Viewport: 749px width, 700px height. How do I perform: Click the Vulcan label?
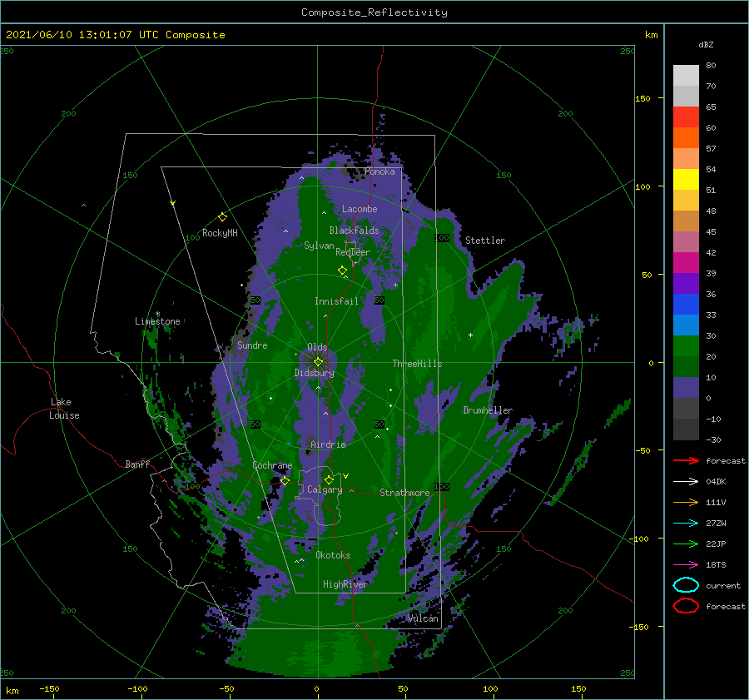point(423,618)
